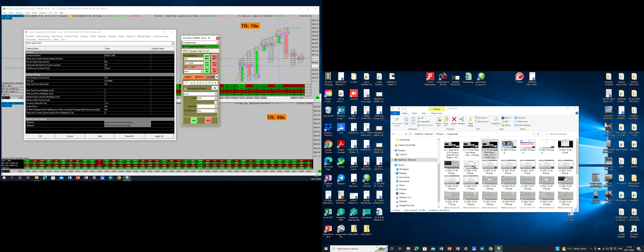
Task: Click Apply All in Chart Settings
Action: [x=159, y=136]
